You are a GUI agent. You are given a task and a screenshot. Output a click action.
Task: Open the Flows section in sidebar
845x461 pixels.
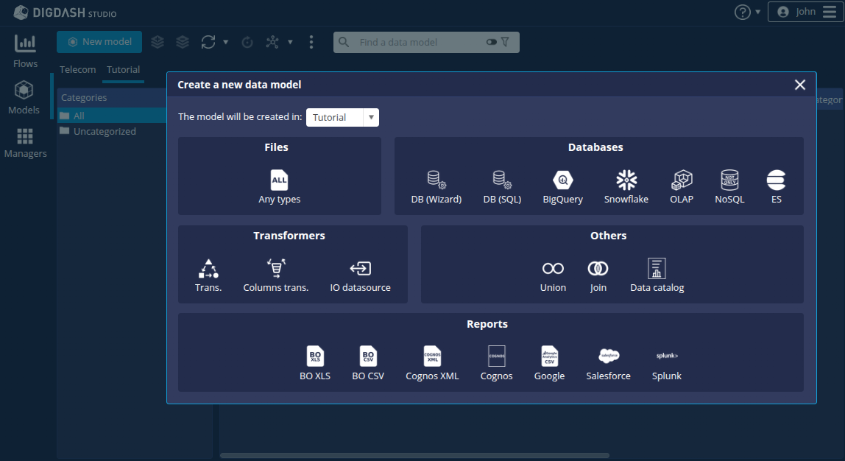(25, 50)
